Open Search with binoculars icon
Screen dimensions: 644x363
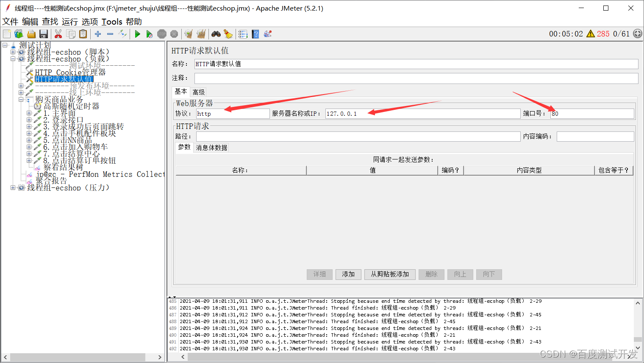coord(216,34)
